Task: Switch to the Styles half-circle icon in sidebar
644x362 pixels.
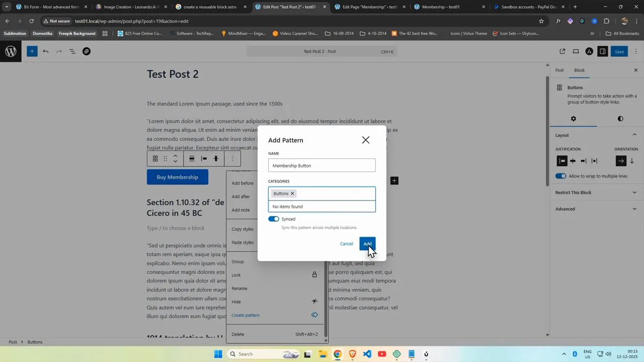Action: (620, 119)
